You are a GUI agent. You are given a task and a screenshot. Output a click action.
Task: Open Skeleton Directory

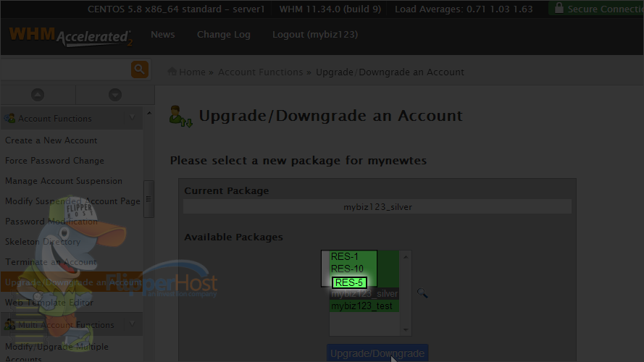click(43, 241)
